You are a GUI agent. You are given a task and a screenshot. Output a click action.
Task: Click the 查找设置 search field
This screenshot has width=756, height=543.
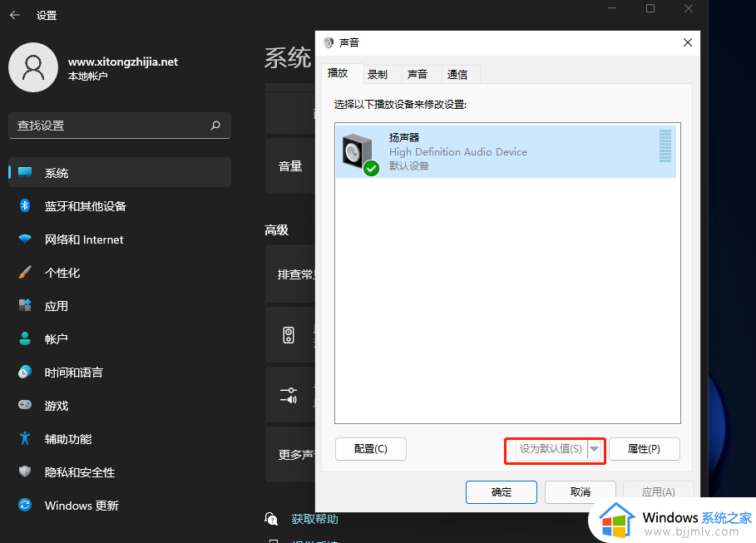tap(120, 126)
